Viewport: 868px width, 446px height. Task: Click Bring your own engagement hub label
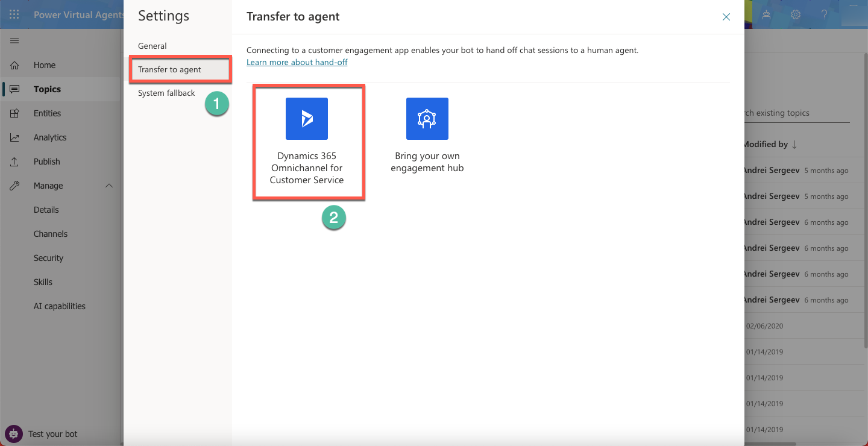(x=427, y=162)
